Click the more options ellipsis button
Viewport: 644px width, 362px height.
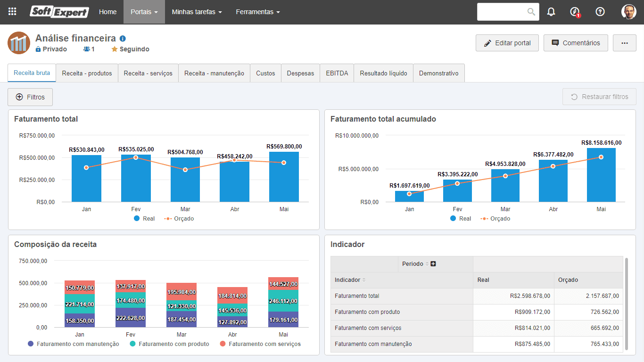(x=625, y=43)
